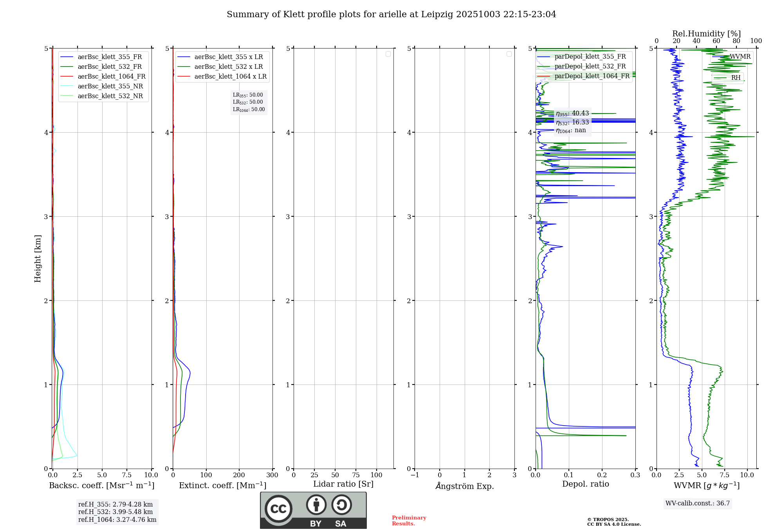
Task: Click the empty legend box in Ångström plot
Action: point(509,54)
